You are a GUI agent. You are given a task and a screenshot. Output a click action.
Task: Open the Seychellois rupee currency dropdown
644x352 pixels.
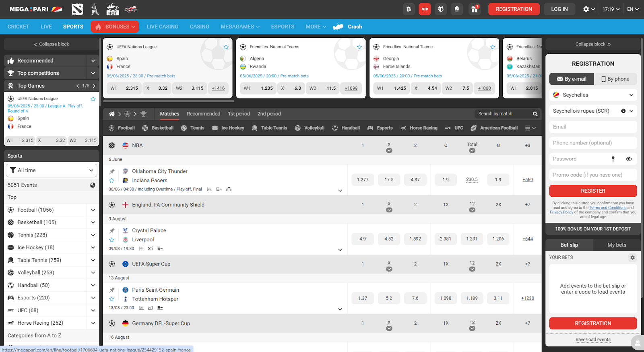pyautogui.click(x=593, y=111)
